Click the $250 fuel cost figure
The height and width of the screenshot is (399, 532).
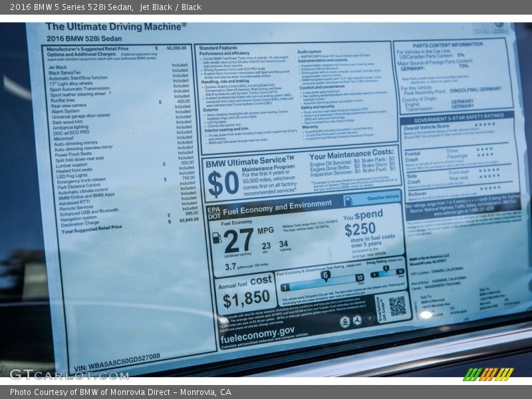point(360,229)
